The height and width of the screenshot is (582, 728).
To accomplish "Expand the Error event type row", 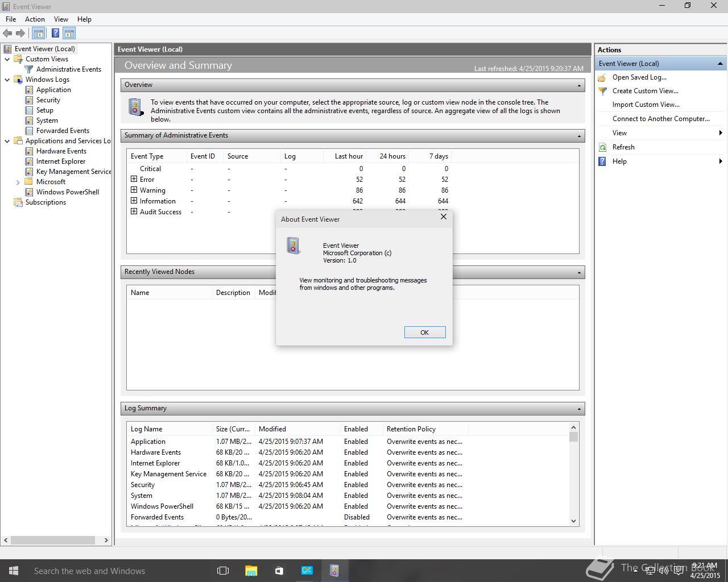I will [134, 179].
